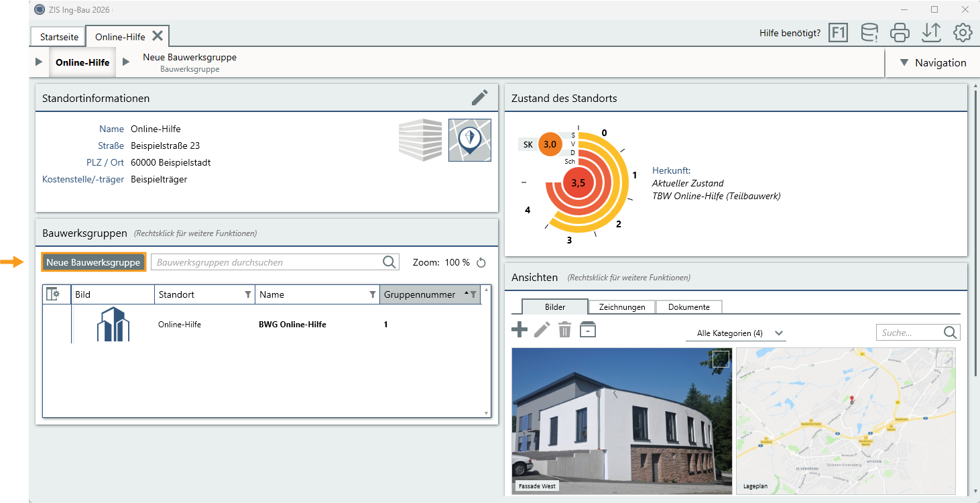980x503 pixels.
Task: Switch to the Zeichnungen tab
Action: point(622,306)
